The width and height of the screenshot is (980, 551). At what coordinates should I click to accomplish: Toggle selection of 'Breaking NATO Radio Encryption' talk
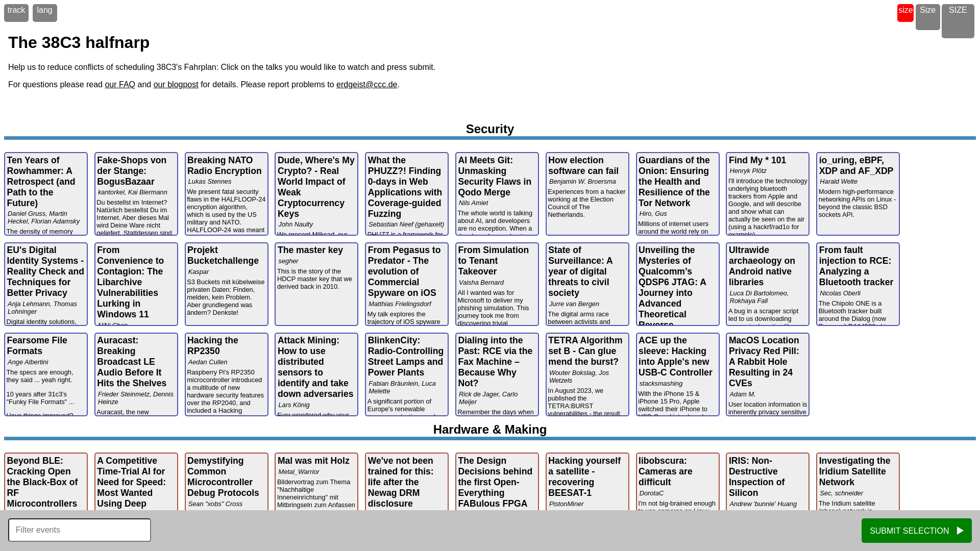point(226,193)
